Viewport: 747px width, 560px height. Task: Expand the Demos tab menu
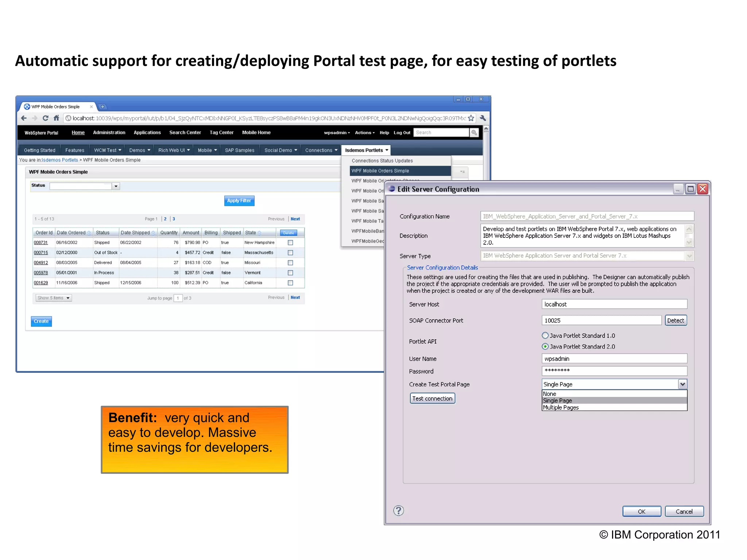click(x=149, y=150)
